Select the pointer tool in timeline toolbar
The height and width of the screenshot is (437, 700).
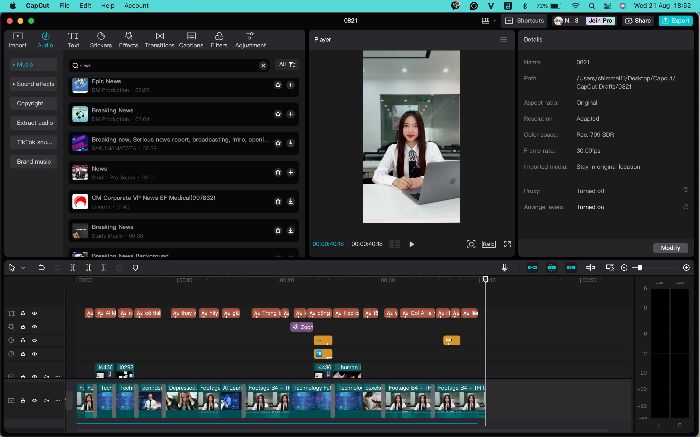tap(12, 268)
